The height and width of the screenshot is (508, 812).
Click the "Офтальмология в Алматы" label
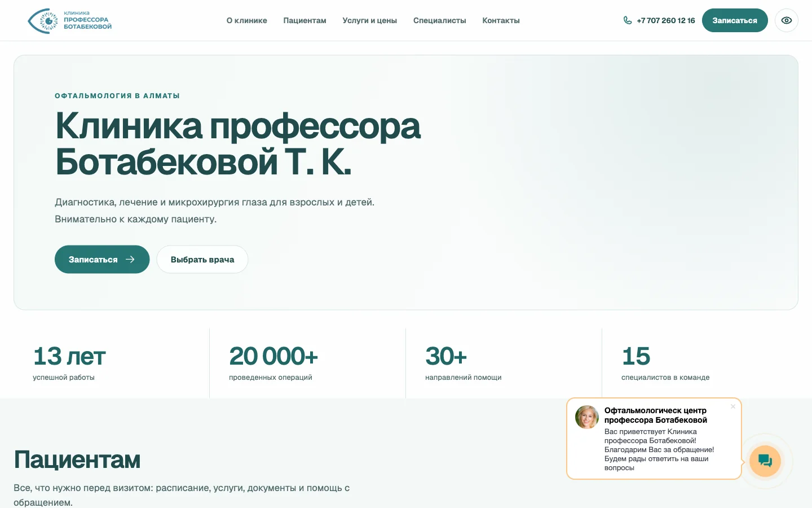pos(117,96)
